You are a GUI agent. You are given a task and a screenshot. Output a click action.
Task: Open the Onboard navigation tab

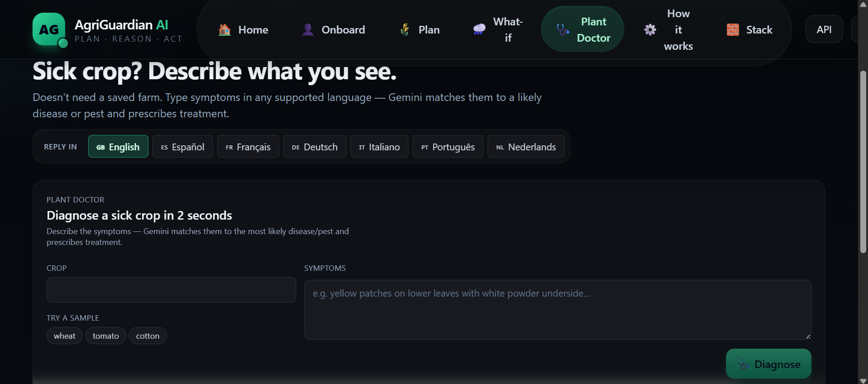tap(333, 30)
